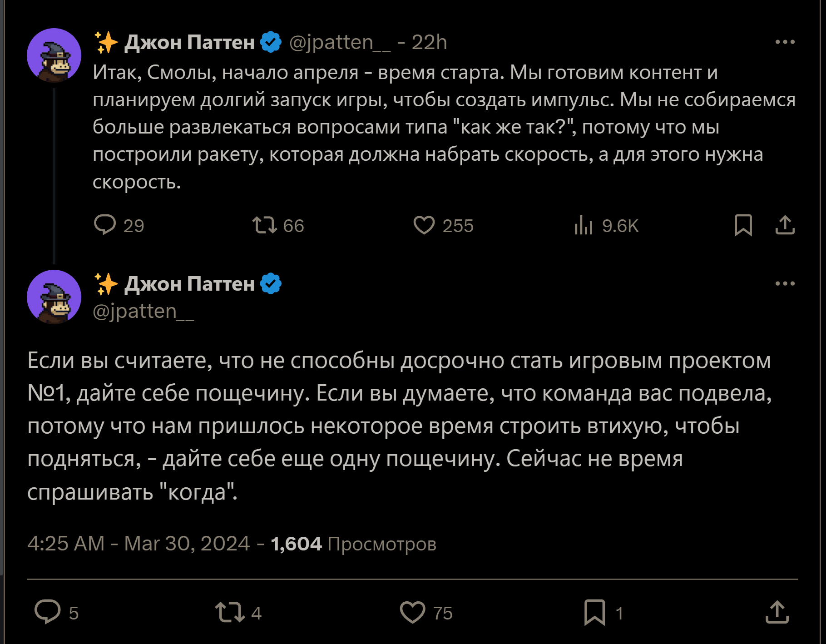Repost the main tweet with 4 reposts
The image size is (826, 644).
(230, 612)
